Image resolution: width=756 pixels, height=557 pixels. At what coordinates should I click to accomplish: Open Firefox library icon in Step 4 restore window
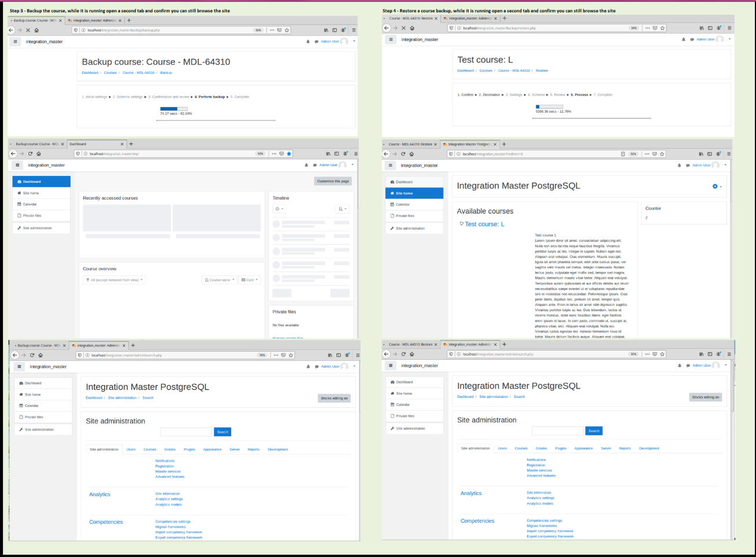click(702, 28)
